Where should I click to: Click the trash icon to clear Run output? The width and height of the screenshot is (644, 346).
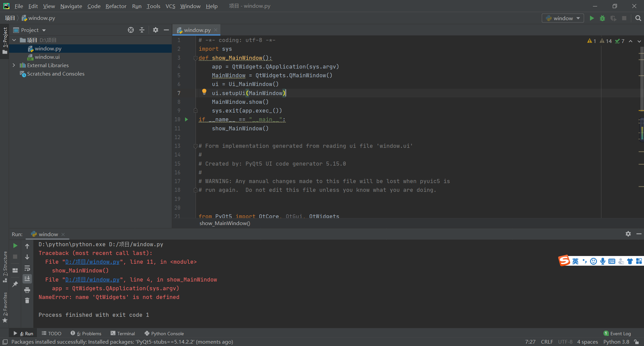27,300
